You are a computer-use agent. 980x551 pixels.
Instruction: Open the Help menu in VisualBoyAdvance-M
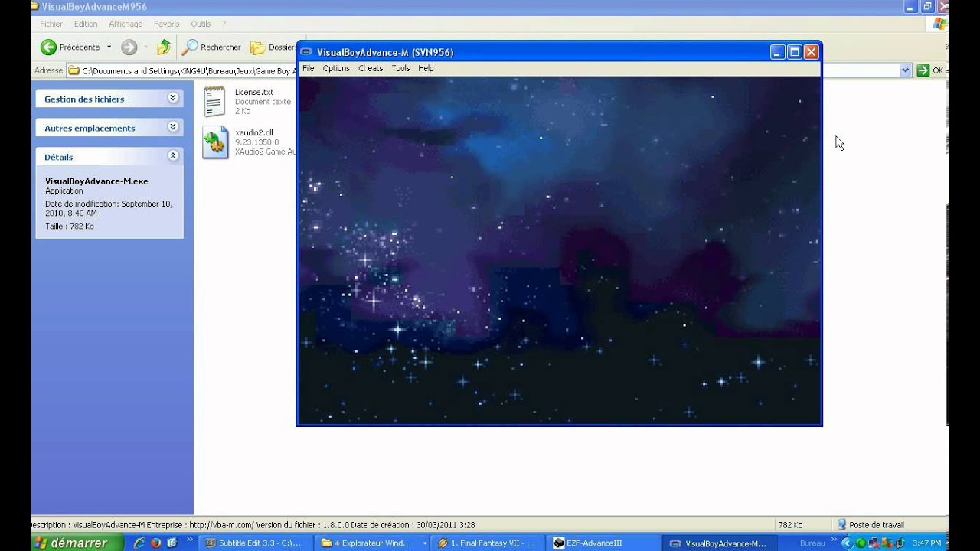[x=426, y=68]
